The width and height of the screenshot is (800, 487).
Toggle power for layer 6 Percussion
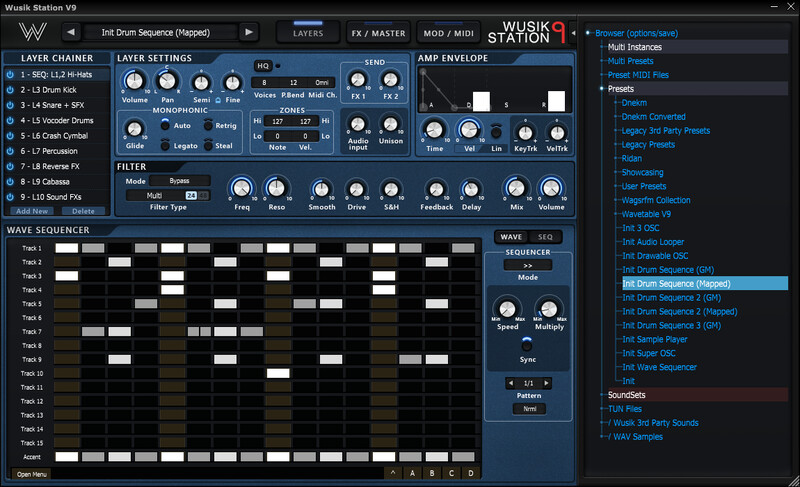[x=10, y=151]
